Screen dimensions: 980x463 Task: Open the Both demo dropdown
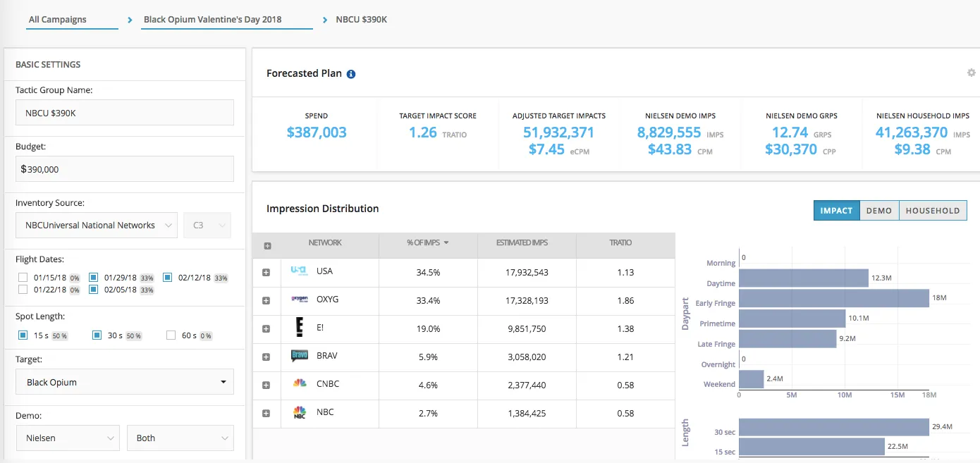[180, 438]
